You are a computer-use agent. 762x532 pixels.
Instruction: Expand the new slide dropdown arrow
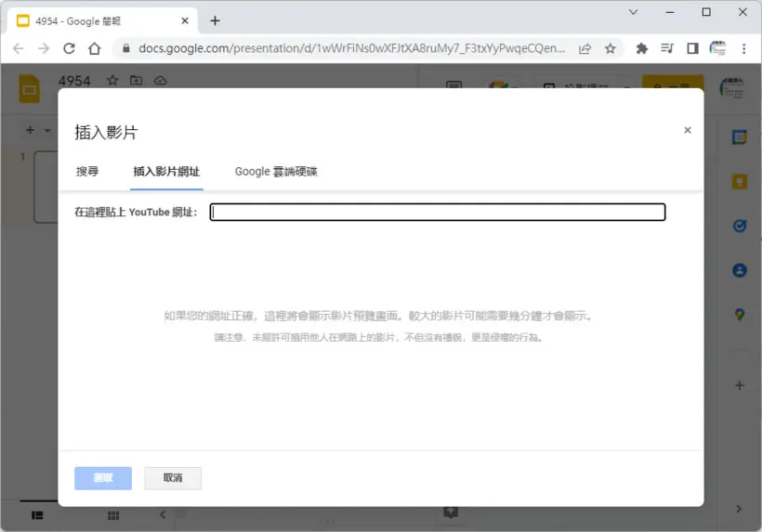(47, 130)
